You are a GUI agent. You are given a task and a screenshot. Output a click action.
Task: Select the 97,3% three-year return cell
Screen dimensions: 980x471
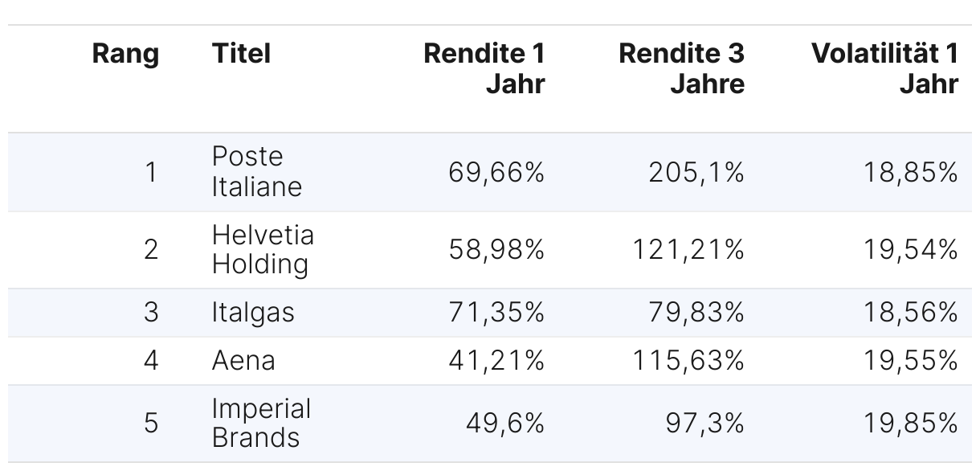pos(704,423)
